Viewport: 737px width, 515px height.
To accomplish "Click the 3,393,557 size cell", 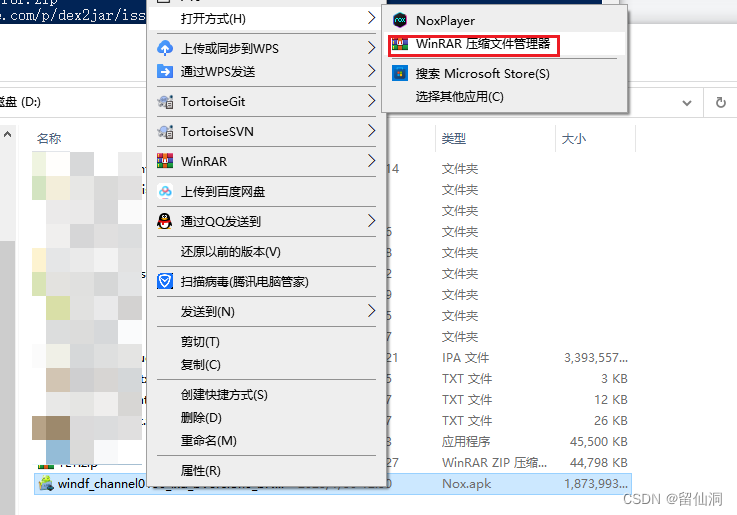I will [x=596, y=358].
